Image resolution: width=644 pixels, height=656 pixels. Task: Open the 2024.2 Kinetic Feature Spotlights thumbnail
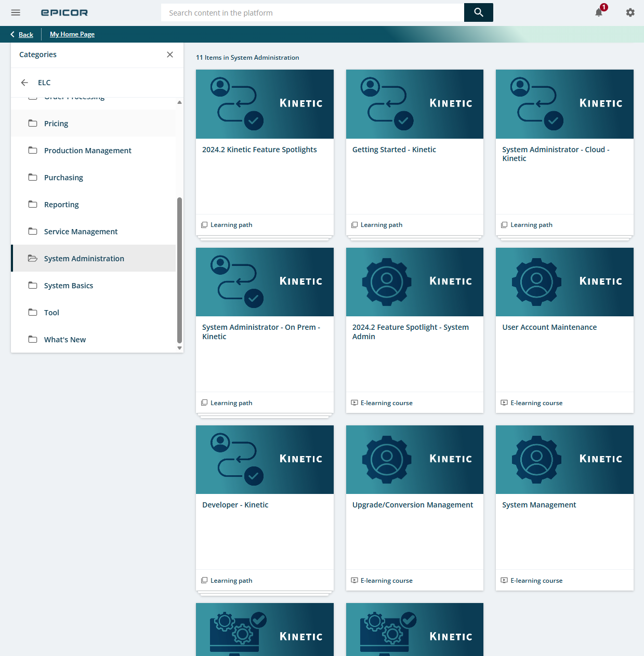[x=265, y=104]
